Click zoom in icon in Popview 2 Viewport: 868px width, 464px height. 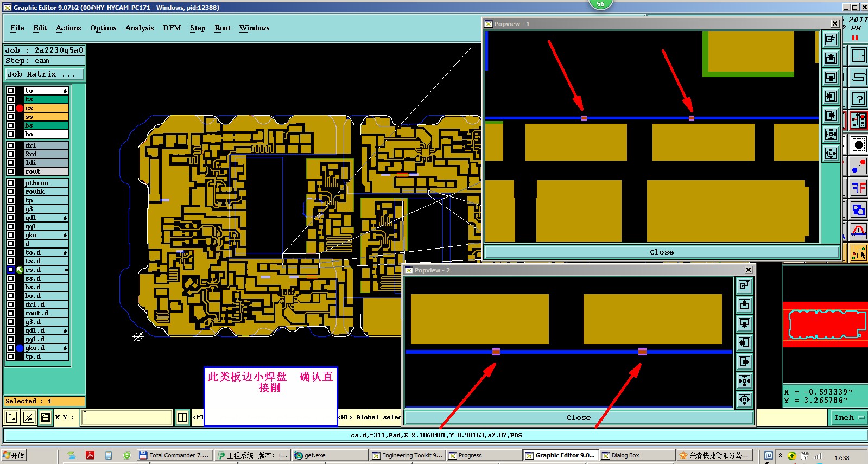744,380
